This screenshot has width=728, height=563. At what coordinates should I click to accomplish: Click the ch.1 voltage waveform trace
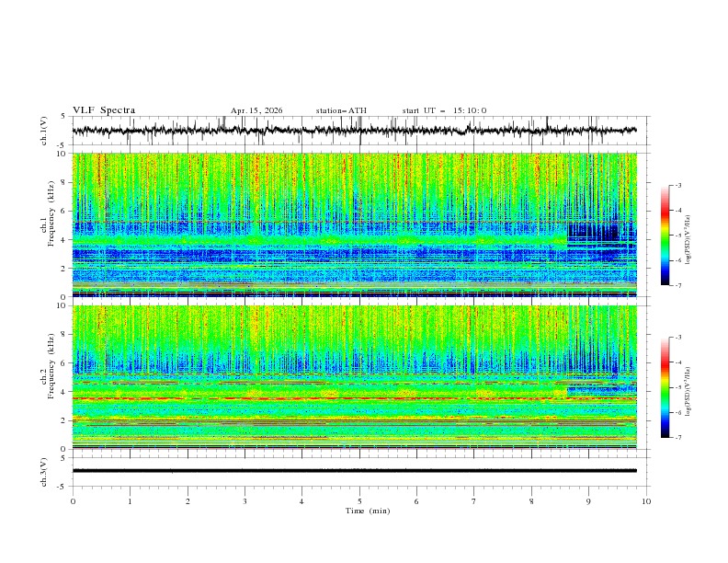coord(354,131)
